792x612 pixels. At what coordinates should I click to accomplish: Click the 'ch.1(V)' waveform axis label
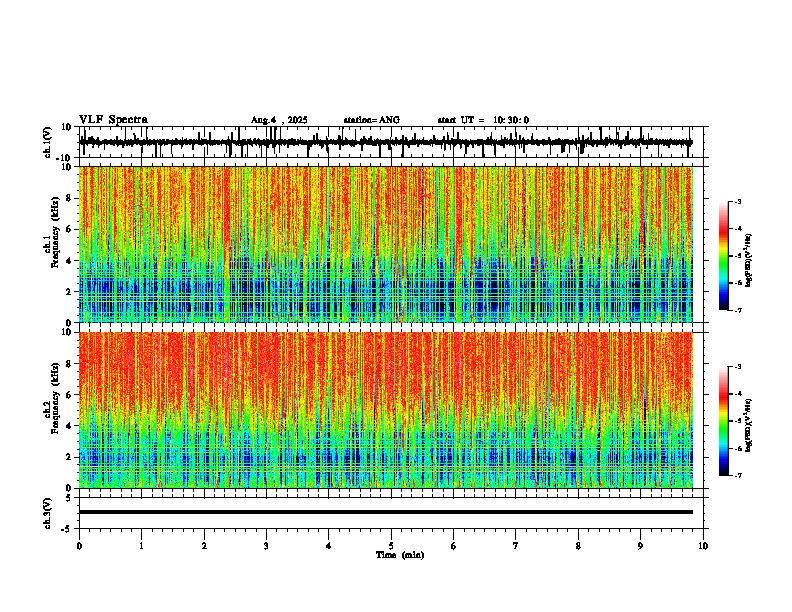click(48, 142)
